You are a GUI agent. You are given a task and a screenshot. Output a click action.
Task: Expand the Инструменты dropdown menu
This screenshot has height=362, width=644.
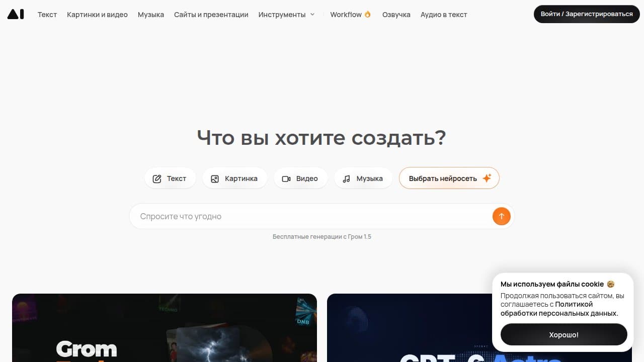pos(287,15)
